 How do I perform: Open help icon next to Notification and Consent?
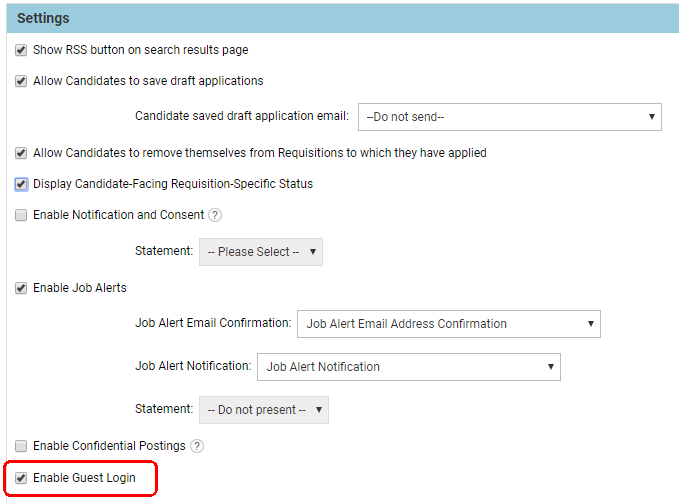(215, 215)
